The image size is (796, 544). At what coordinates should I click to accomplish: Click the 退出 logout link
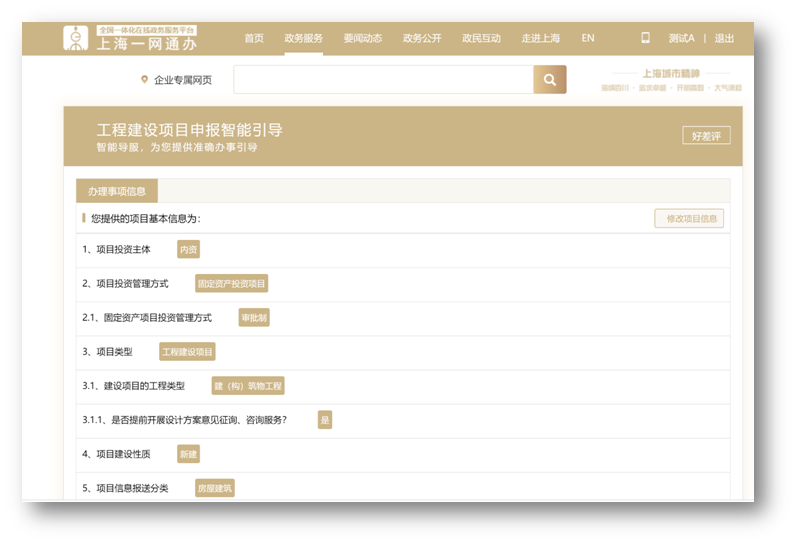pyautogui.click(x=724, y=38)
